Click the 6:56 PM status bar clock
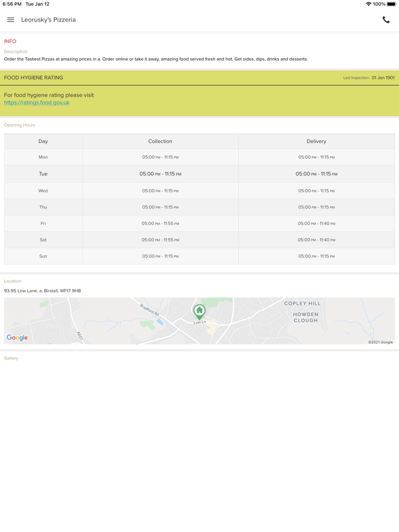Image resolution: width=399 pixels, height=532 pixels. pos(12,4)
